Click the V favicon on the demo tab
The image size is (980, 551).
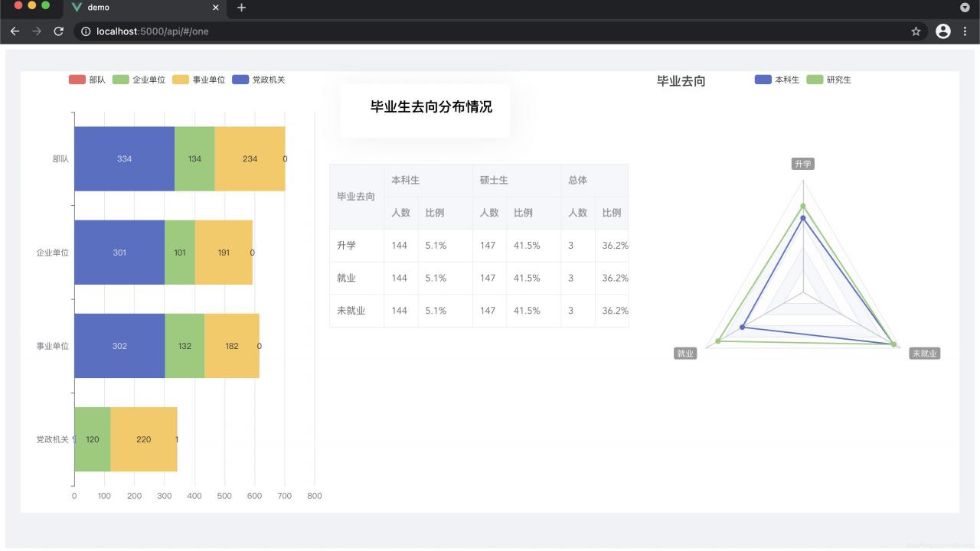pos(76,8)
